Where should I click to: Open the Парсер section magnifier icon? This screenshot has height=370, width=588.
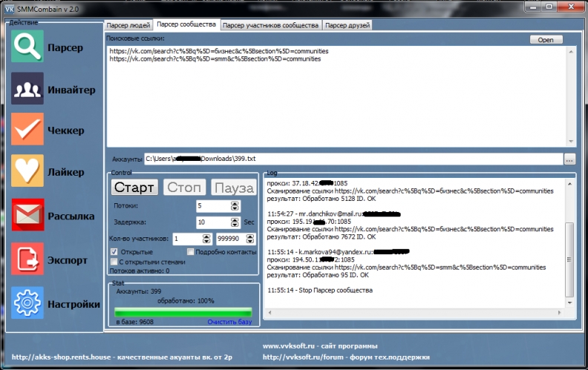[27, 46]
